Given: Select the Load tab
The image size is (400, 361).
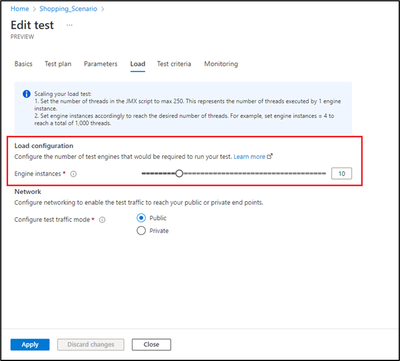Looking at the screenshot, I should [x=138, y=64].
